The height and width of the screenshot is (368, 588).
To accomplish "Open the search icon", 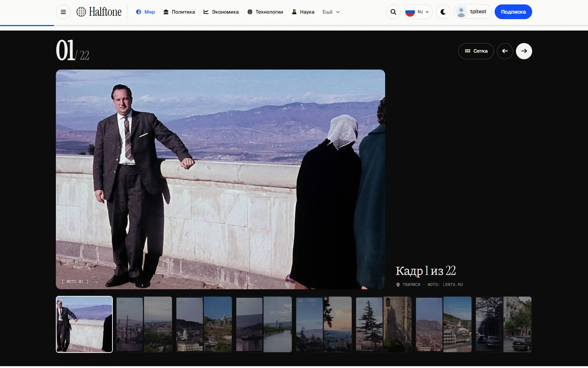I will [393, 12].
